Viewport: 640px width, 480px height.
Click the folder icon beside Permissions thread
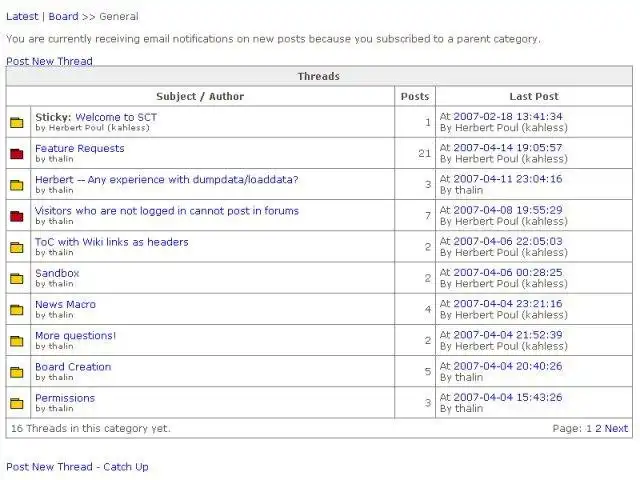17,403
